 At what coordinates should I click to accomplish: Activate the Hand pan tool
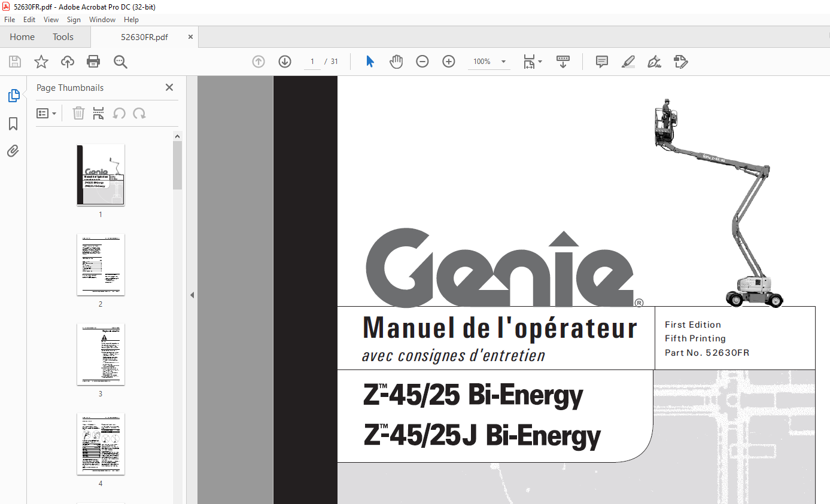(x=396, y=62)
